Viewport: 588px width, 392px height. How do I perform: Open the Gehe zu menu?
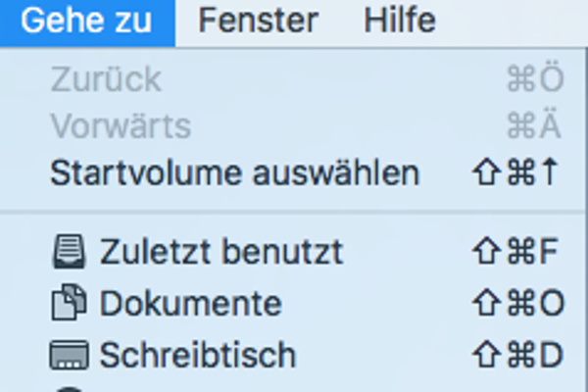click(86, 22)
